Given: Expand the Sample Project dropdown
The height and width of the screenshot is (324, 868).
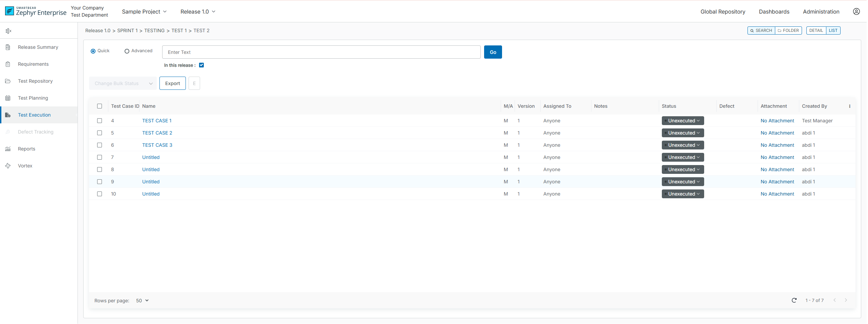Looking at the screenshot, I should click(144, 12).
